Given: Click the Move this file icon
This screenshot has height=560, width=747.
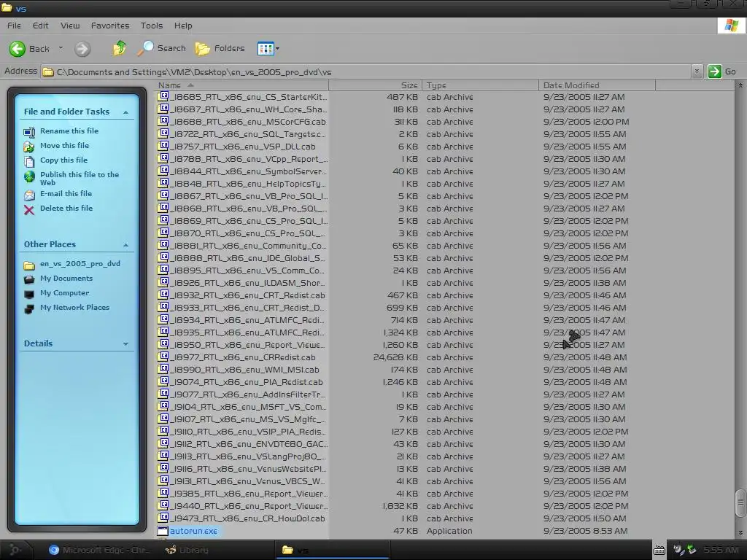Looking at the screenshot, I should pyautogui.click(x=29, y=147).
